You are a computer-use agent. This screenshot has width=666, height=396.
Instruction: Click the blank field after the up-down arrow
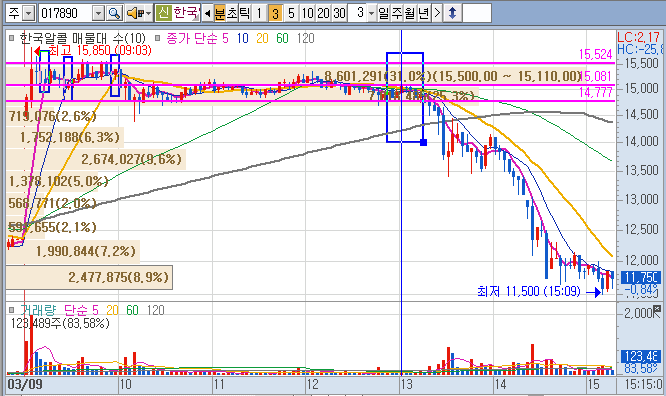477,13
